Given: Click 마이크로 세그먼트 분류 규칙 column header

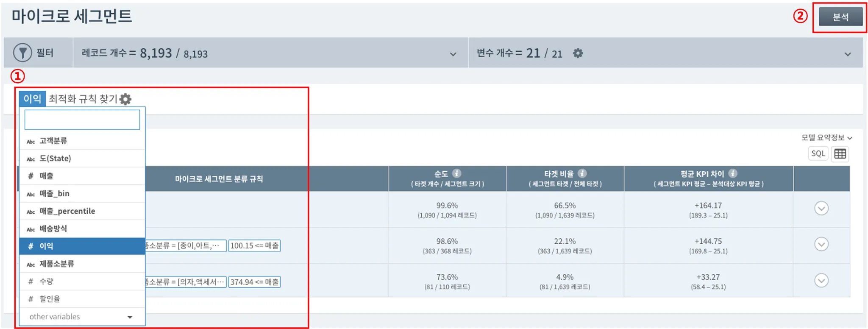Looking at the screenshot, I should coord(219,179).
